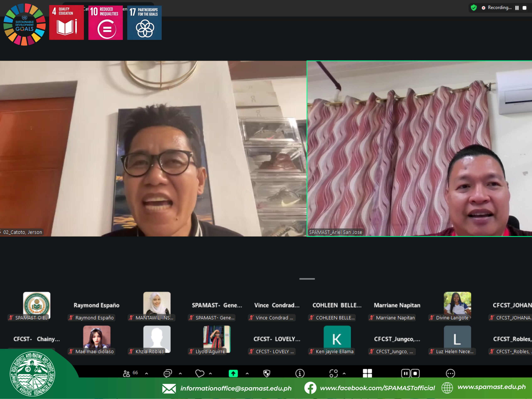
Task: Click the green share screen button
Action: click(x=233, y=373)
